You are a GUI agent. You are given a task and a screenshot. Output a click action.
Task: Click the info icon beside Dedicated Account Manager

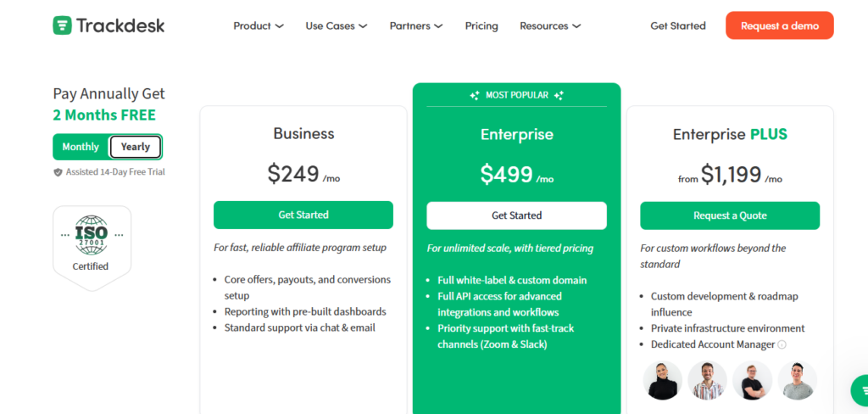point(782,344)
